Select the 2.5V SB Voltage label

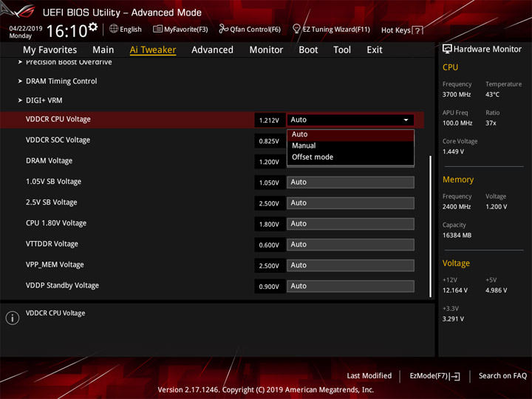click(x=52, y=202)
